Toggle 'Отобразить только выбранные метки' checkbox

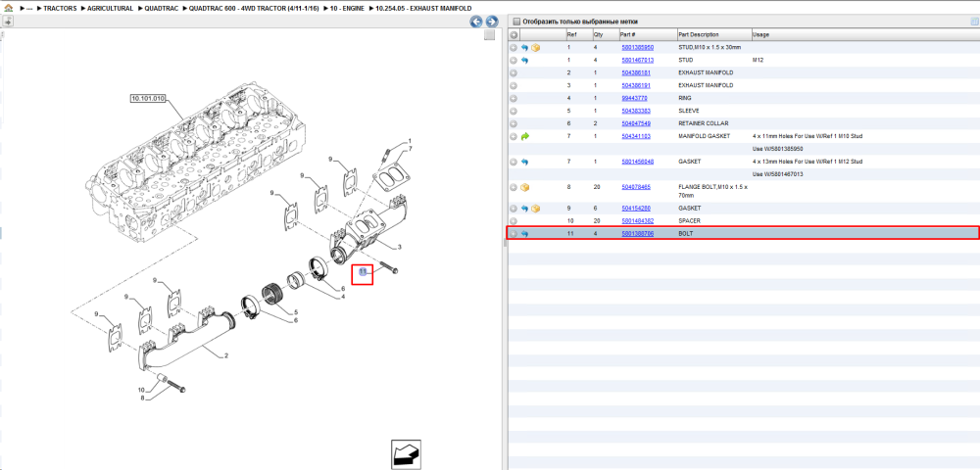tap(516, 22)
